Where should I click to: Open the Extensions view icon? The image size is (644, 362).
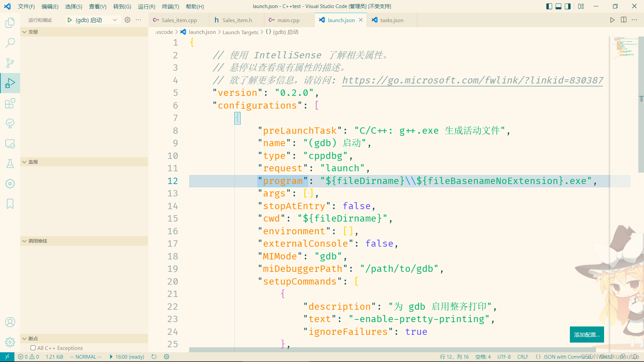[x=10, y=103]
